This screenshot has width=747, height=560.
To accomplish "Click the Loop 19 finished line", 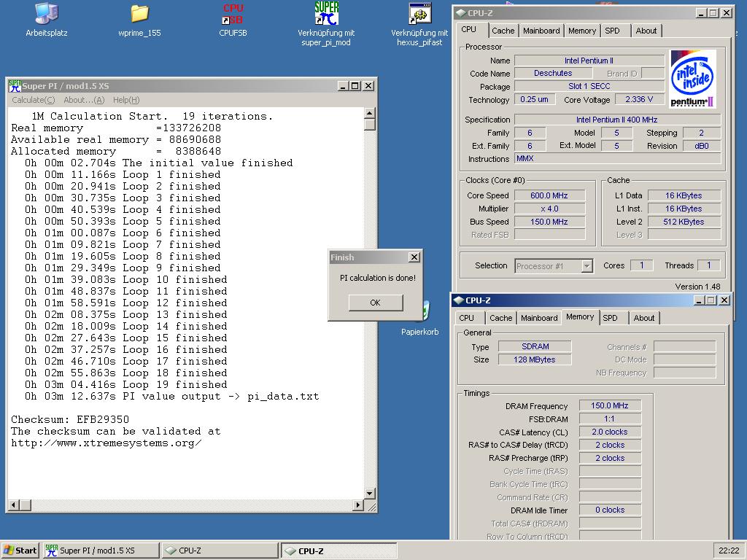I will coord(125,385).
